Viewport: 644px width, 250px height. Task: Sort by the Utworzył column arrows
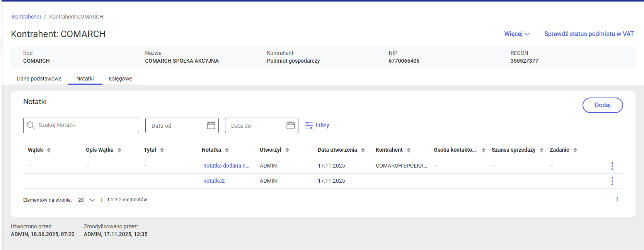287,150
